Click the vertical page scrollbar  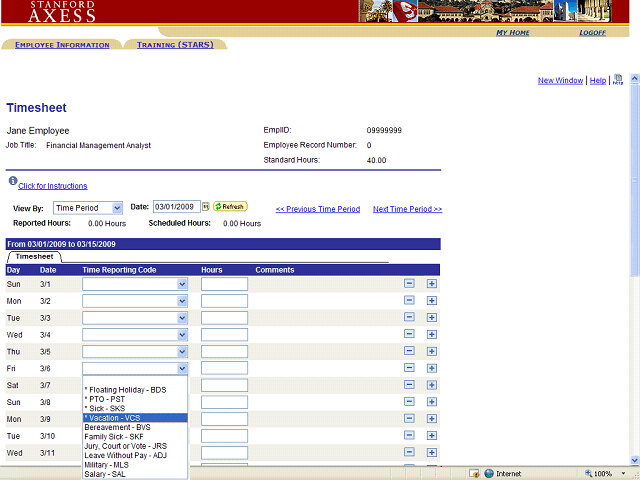tap(634, 250)
